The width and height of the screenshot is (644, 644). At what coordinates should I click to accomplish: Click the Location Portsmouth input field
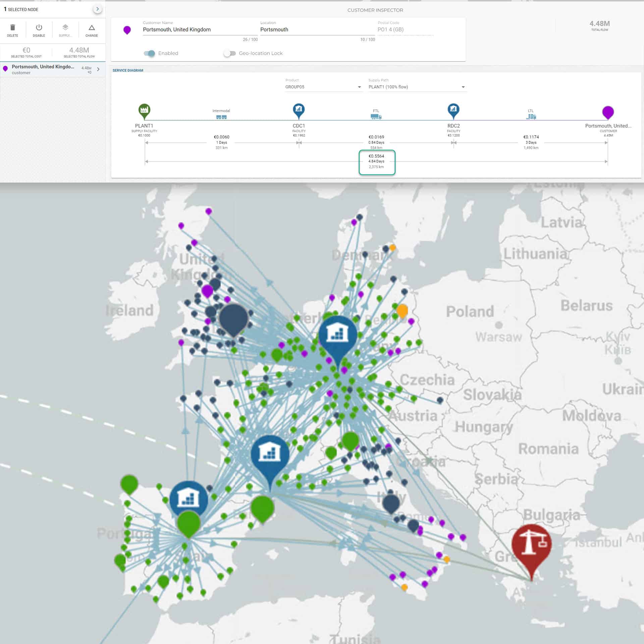pos(317,30)
